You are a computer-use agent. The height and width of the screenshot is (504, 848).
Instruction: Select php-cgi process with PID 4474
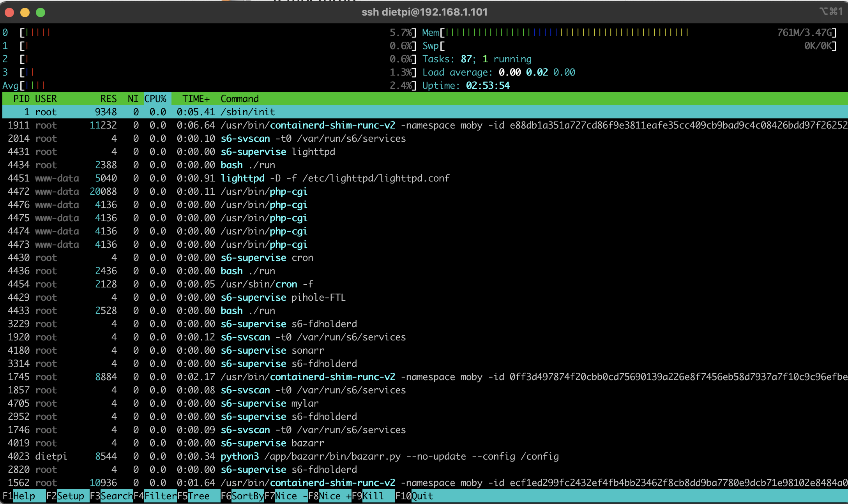(425, 231)
